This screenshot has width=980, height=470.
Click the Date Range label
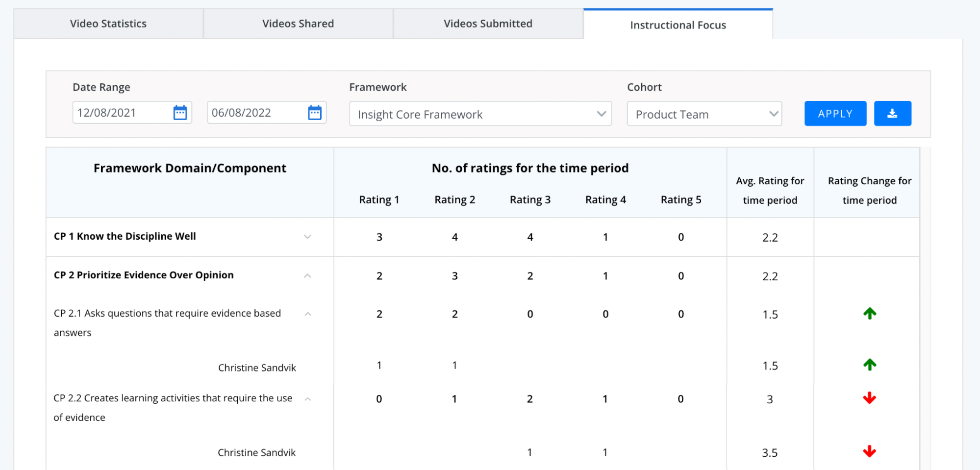pos(101,87)
